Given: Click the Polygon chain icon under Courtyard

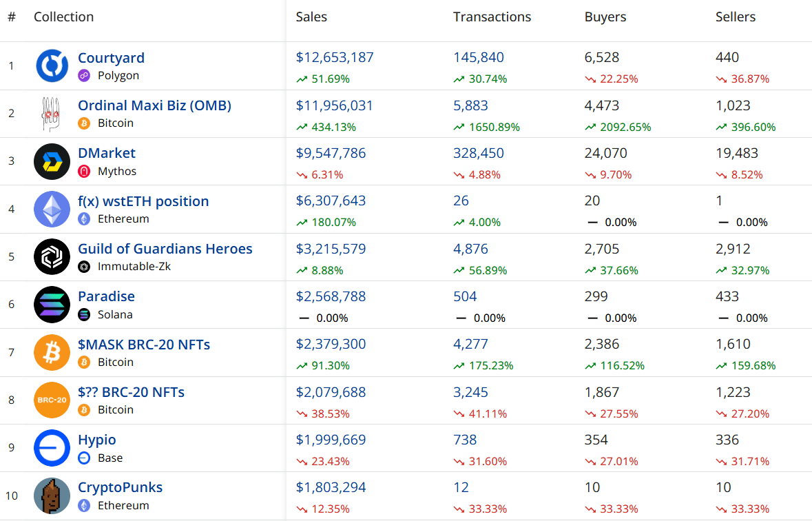Looking at the screenshot, I should [84, 76].
